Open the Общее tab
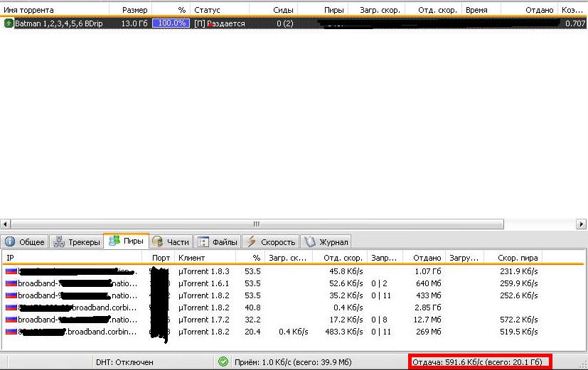 click(x=25, y=242)
